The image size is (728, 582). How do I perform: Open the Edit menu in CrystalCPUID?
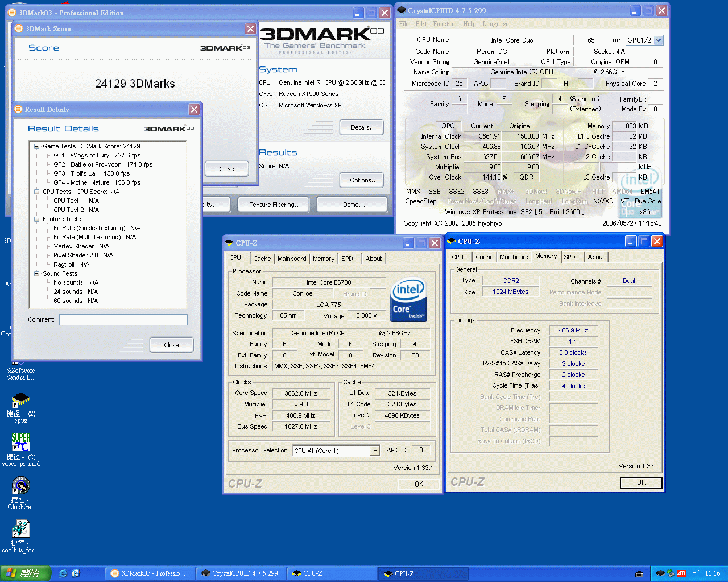click(x=421, y=24)
